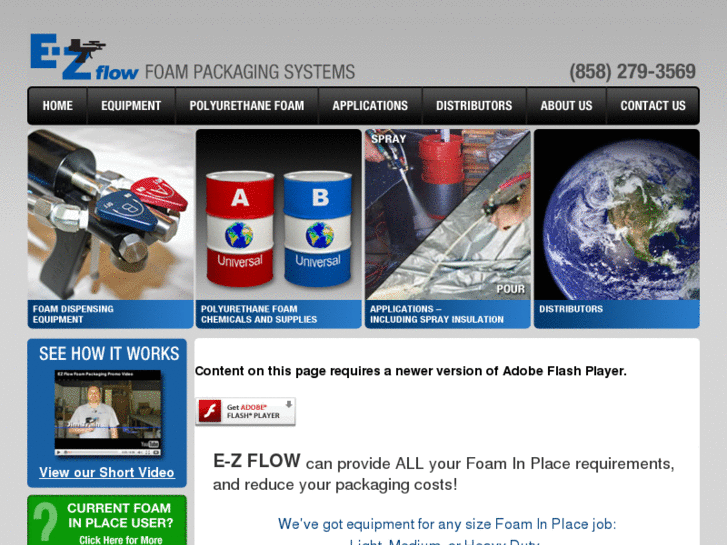727x545 pixels.
Task: Click View our Short Video link
Action: [107, 472]
